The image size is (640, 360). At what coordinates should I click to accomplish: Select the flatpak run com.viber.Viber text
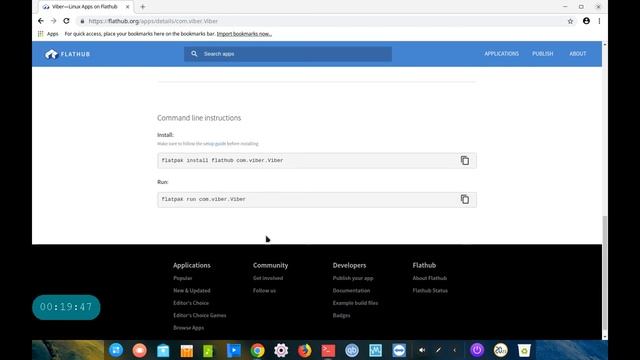[204, 199]
